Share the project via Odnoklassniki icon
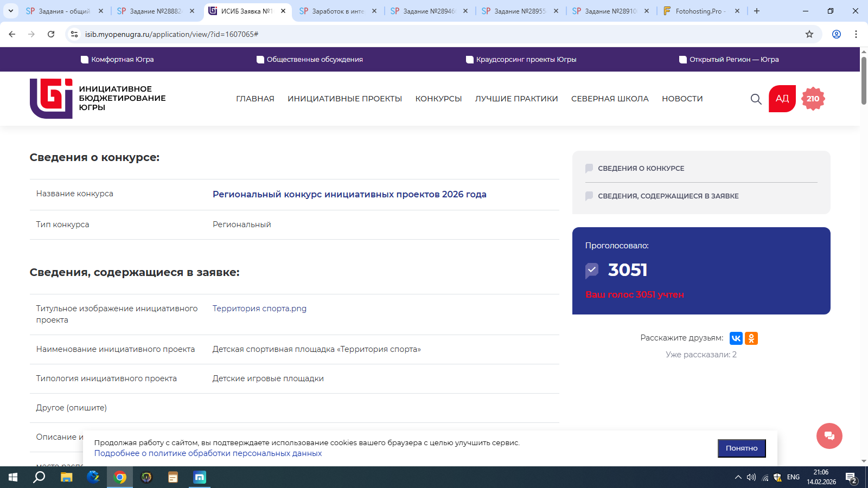This screenshot has width=868, height=488. 751,338
